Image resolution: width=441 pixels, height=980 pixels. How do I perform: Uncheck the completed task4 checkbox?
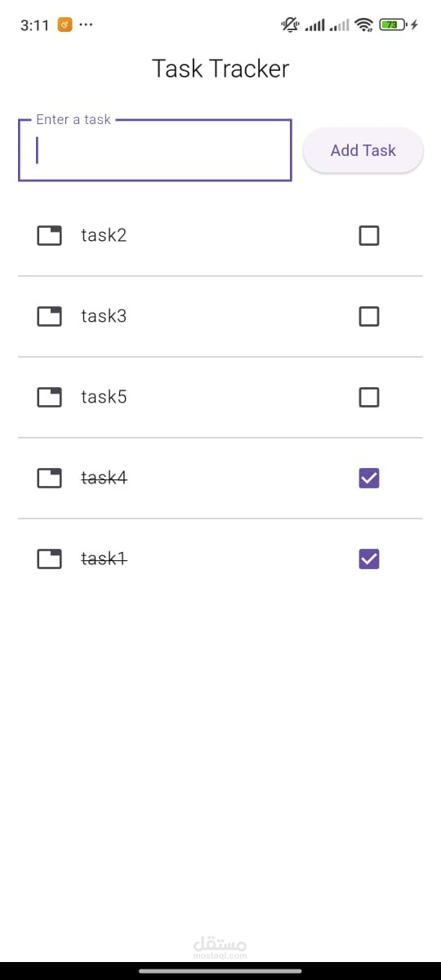click(x=369, y=478)
